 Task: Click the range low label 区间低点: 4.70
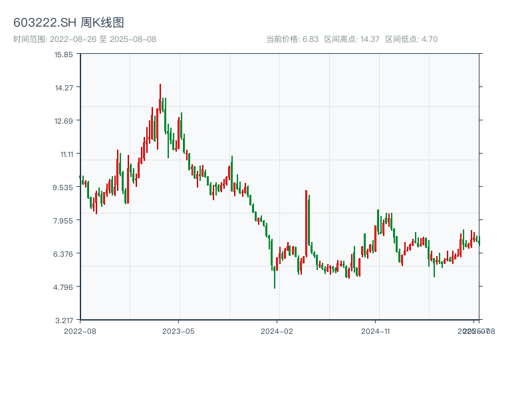tap(411, 39)
